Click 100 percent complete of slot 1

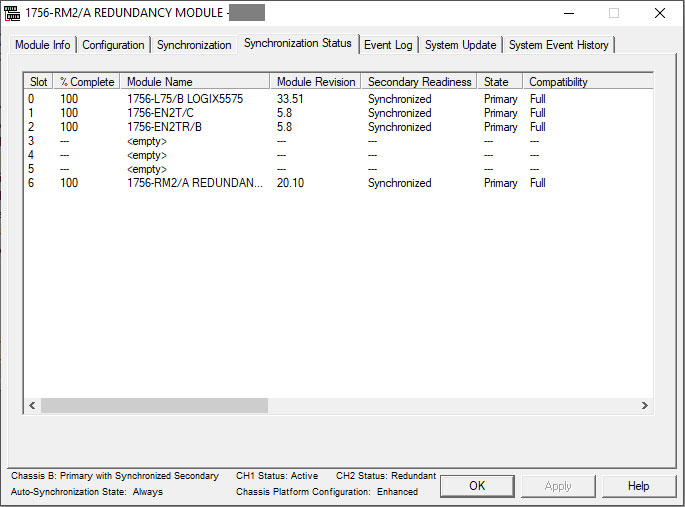pos(69,113)
